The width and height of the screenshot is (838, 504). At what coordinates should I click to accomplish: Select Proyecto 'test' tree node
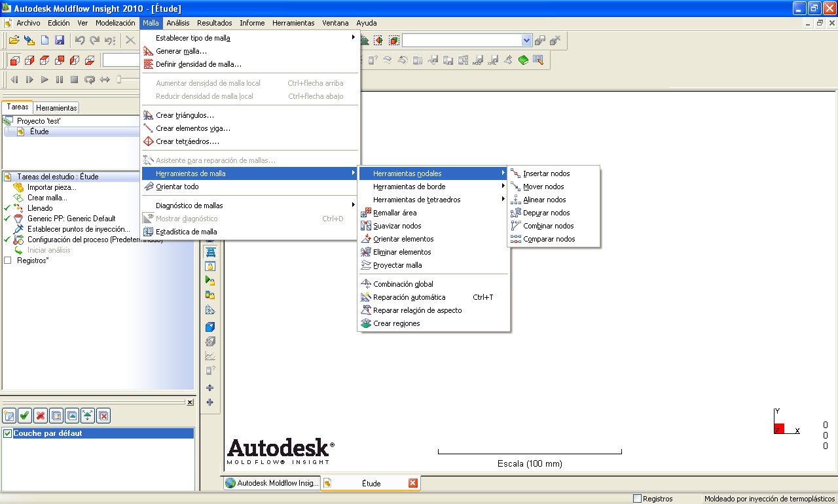(39, 121)
